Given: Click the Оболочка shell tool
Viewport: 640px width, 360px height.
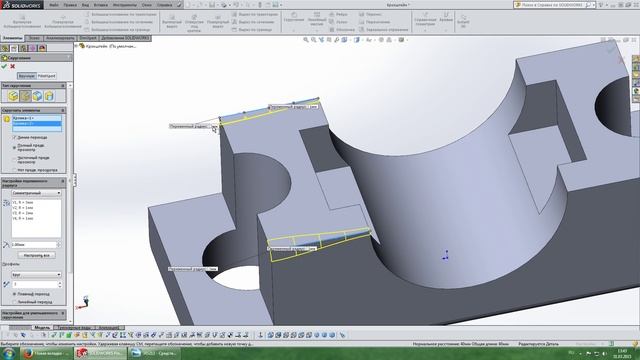Looking at the screenshot, I should (x=342, y=30).
